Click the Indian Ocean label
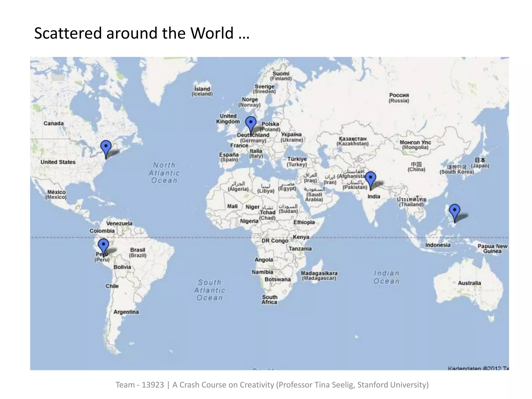This screenshot has height=399, width=532. (387, 277)
